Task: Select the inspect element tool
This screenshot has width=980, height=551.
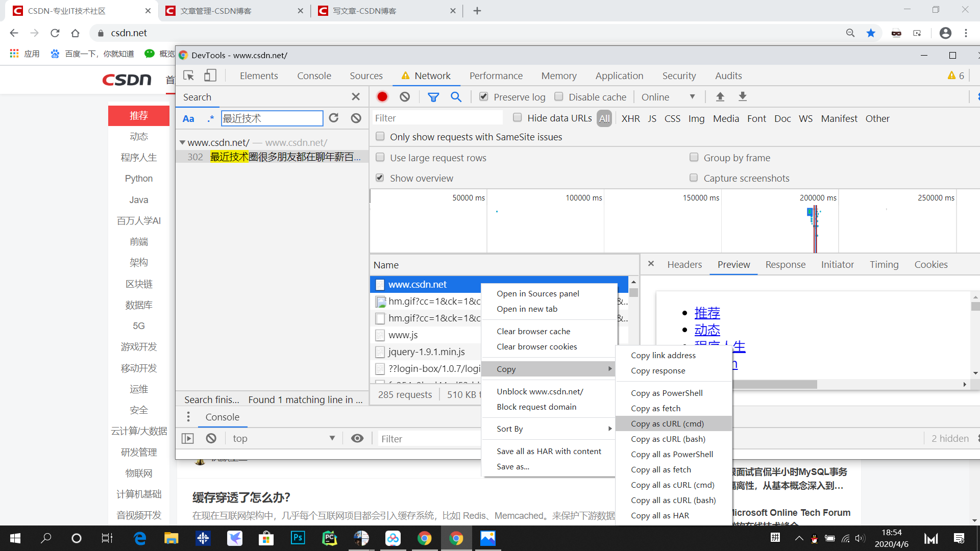Action: click(x=188, y=75)
